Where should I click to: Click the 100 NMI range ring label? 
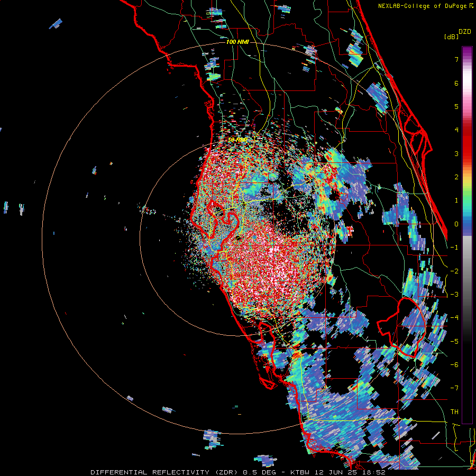coord(237,42)
